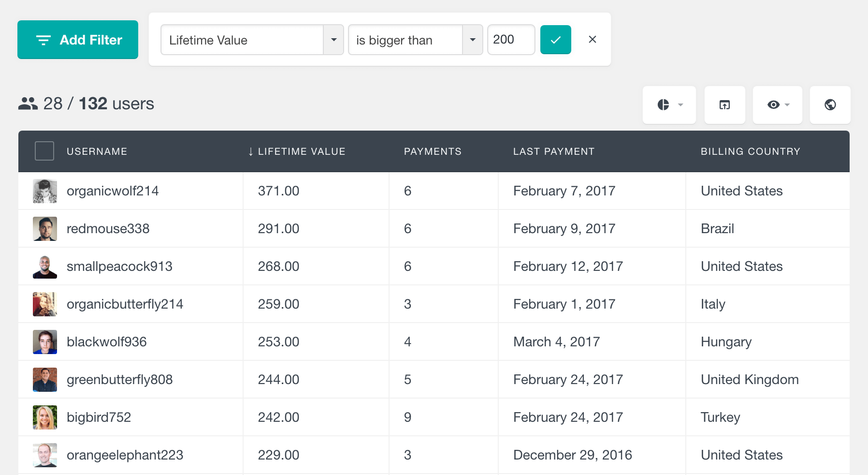Click the avatar of bigbird752

45,417
